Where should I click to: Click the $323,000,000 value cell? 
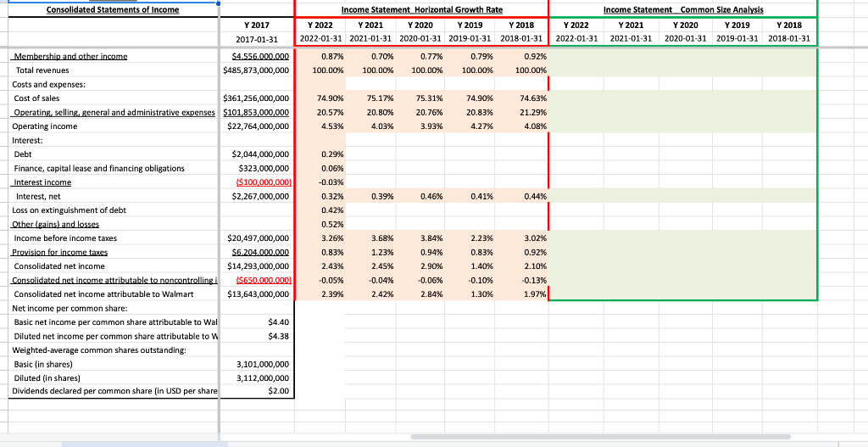tap(264, 169)
